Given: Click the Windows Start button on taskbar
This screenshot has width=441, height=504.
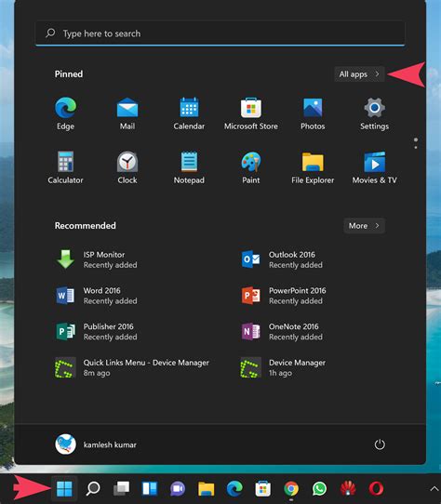Looking at the screenshot, I should tap(64, 489).
